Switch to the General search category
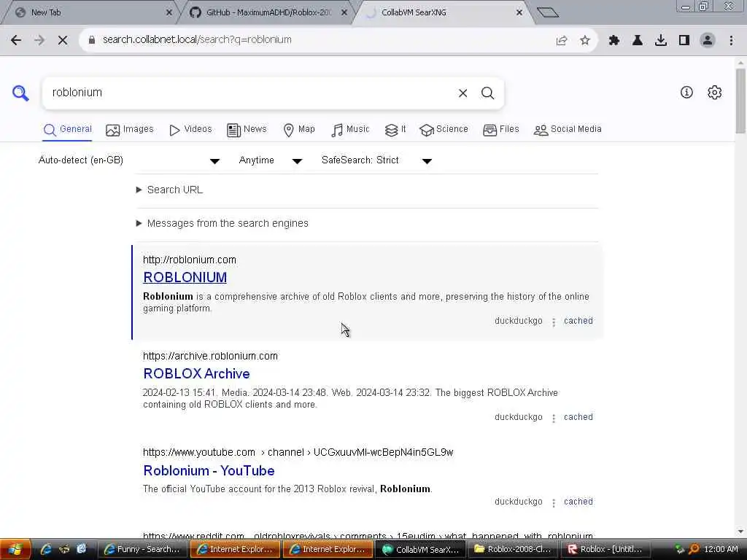The image size is (747, 560). [67, 130]
